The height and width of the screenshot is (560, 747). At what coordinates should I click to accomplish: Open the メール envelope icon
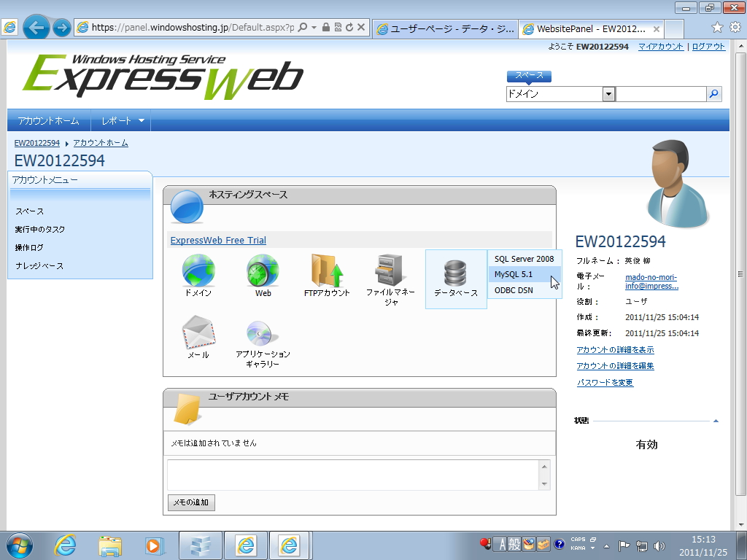[198, 332]
